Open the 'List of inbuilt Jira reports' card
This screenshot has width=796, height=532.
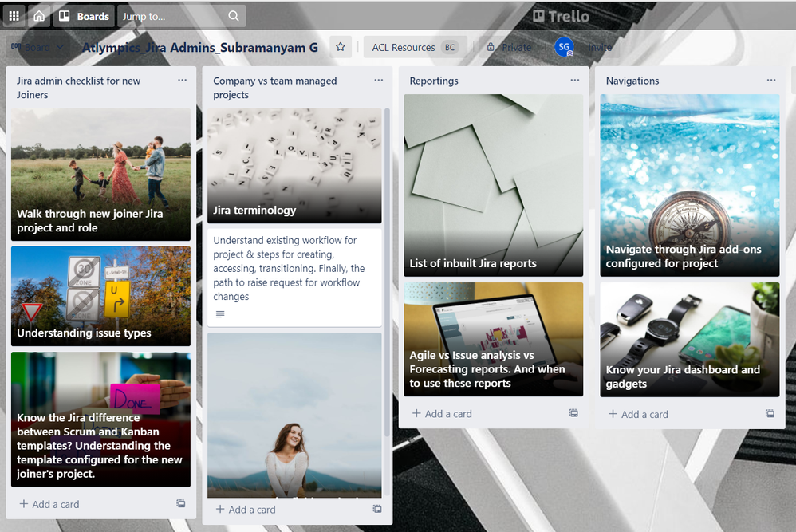[x=494, y=185]
